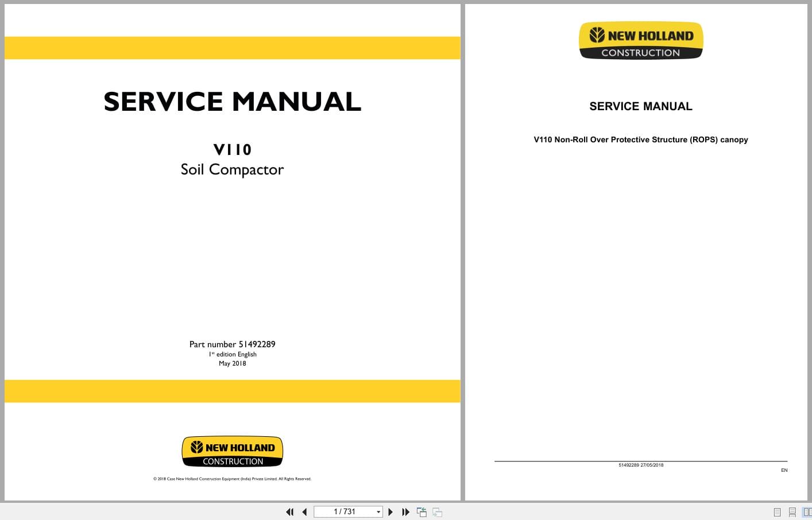Click the New Holland Construction logo on right page

(x=641, y=41)
